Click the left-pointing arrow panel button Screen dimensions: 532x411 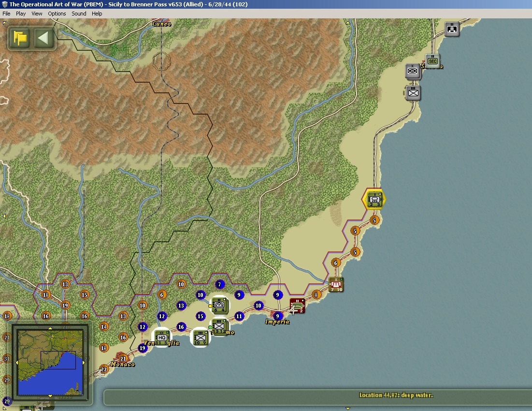coord(43,38)
